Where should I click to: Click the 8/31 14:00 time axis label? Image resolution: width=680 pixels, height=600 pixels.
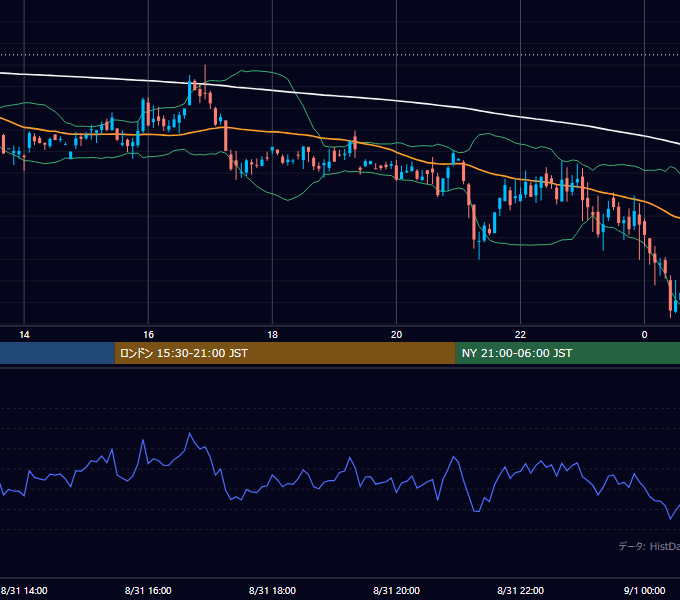(24, 590)
